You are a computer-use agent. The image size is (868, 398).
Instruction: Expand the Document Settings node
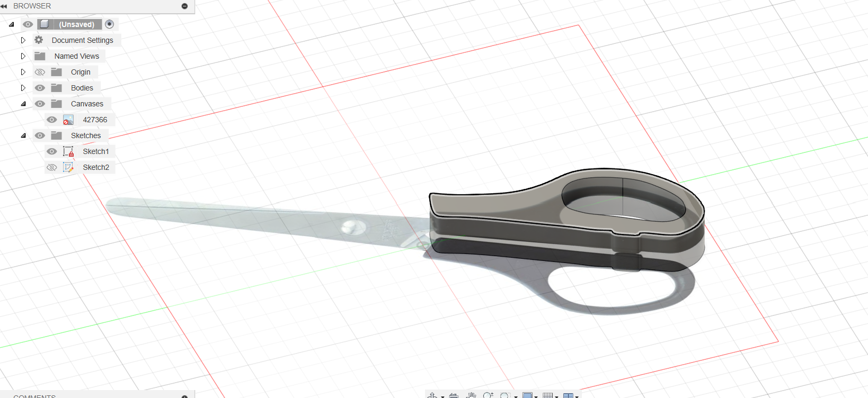[23, 40]
